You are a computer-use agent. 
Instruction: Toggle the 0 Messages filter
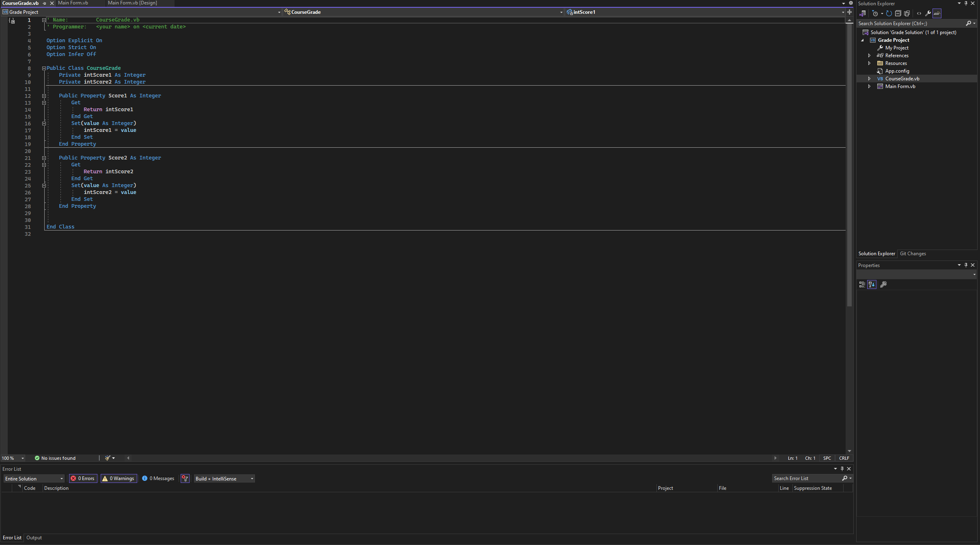(158, 478)
